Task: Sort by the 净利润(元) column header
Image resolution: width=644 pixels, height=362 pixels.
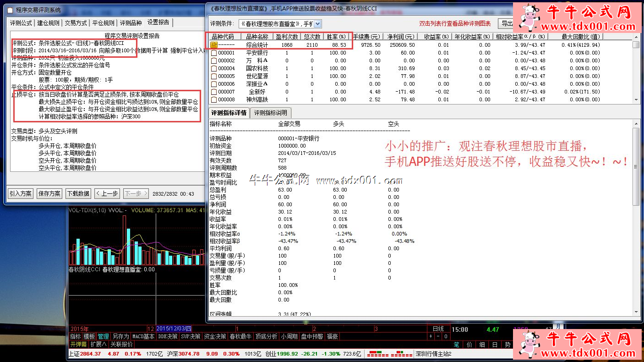Action: click(x=400, y=36)
